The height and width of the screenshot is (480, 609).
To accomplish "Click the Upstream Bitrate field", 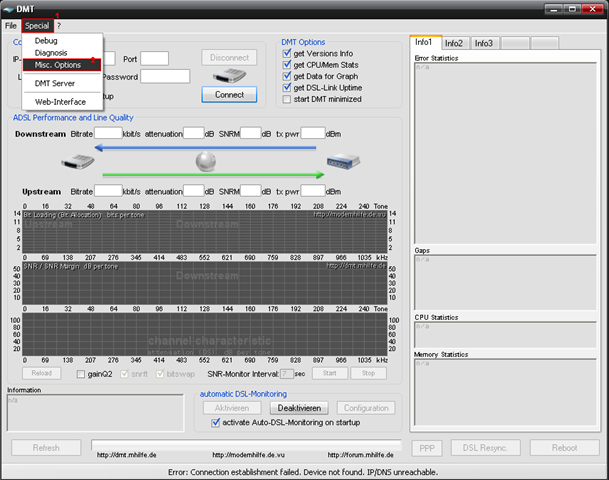I will 108,191.
